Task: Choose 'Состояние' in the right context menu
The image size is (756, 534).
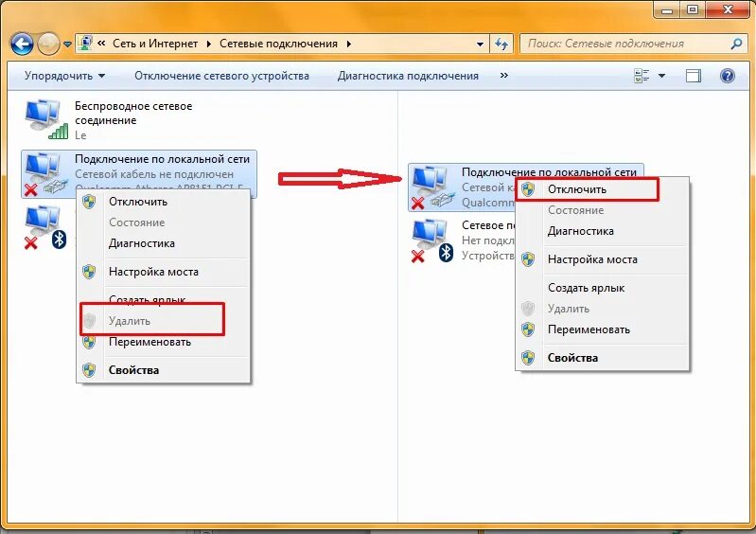Action: click(602, 210)
